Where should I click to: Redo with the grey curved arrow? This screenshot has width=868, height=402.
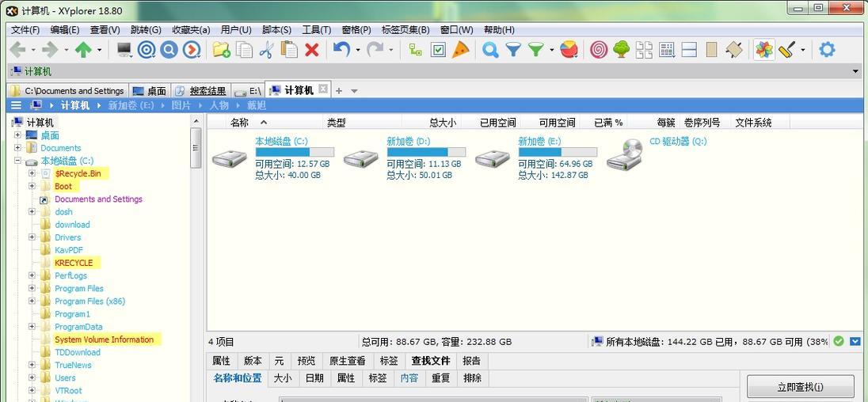click(x=375, y=50)
